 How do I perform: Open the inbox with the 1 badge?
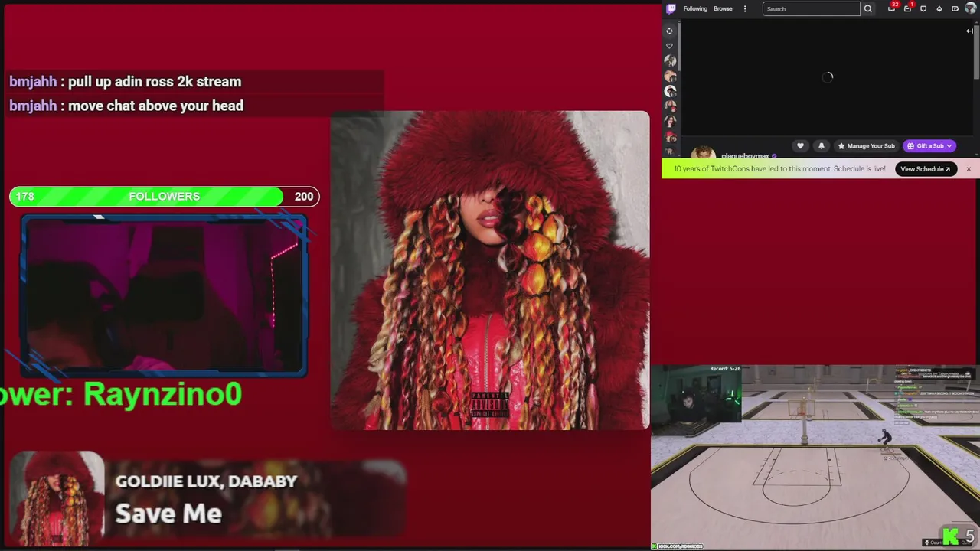908,8
